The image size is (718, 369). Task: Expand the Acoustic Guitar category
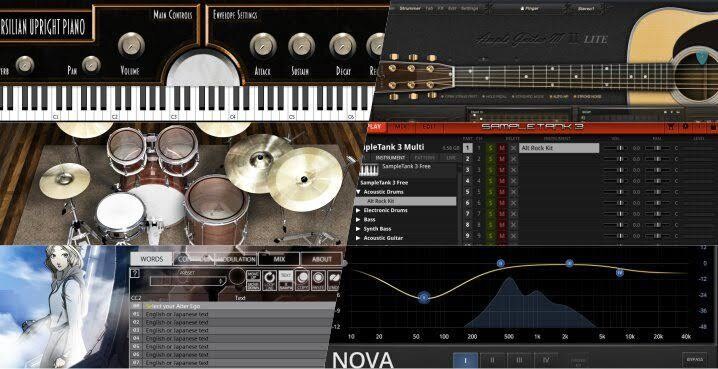[x=359, y=238]
